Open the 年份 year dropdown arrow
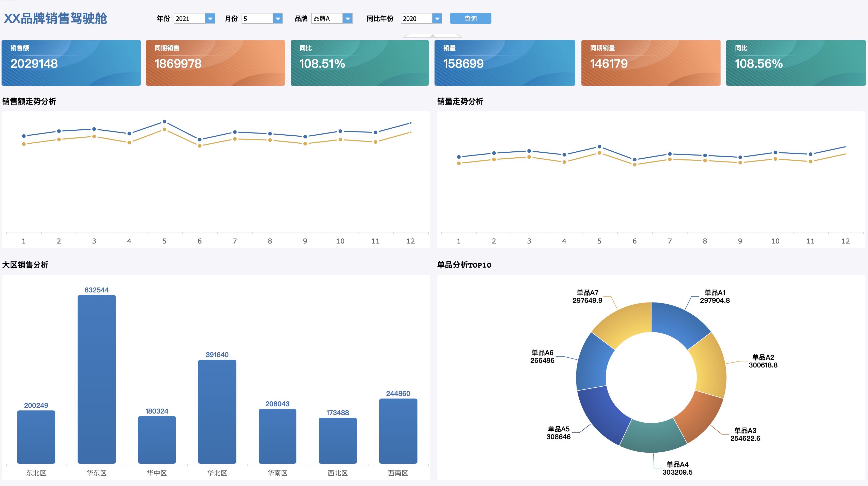 (210, 19)
